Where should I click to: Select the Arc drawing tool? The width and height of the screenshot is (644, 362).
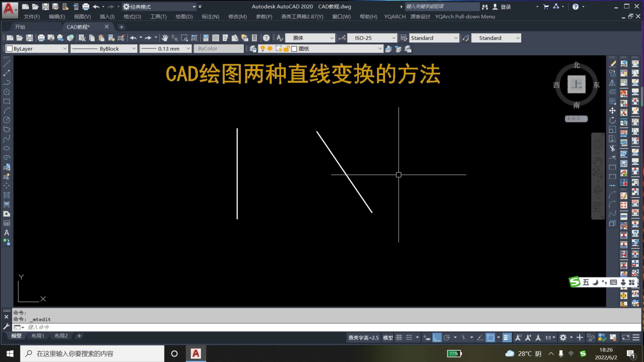pyautogui.click(x=7, y=111)
